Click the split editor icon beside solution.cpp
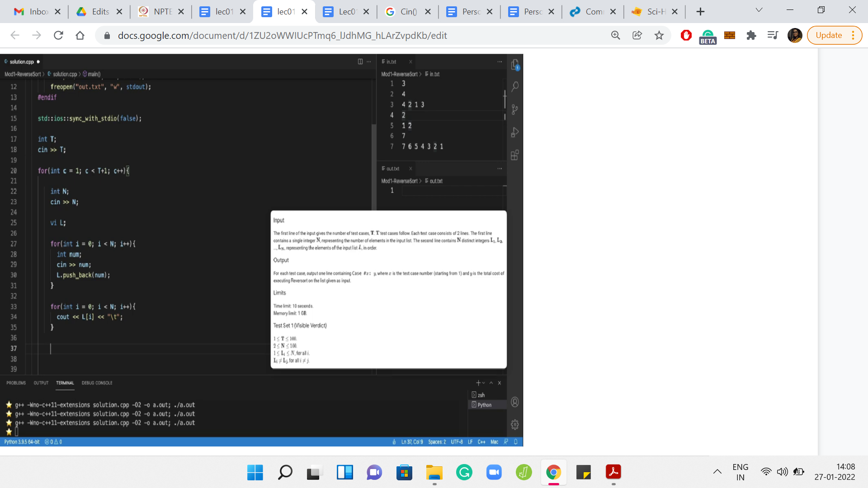The height and width of the screenshot is (488, 868). click(360, 61)
